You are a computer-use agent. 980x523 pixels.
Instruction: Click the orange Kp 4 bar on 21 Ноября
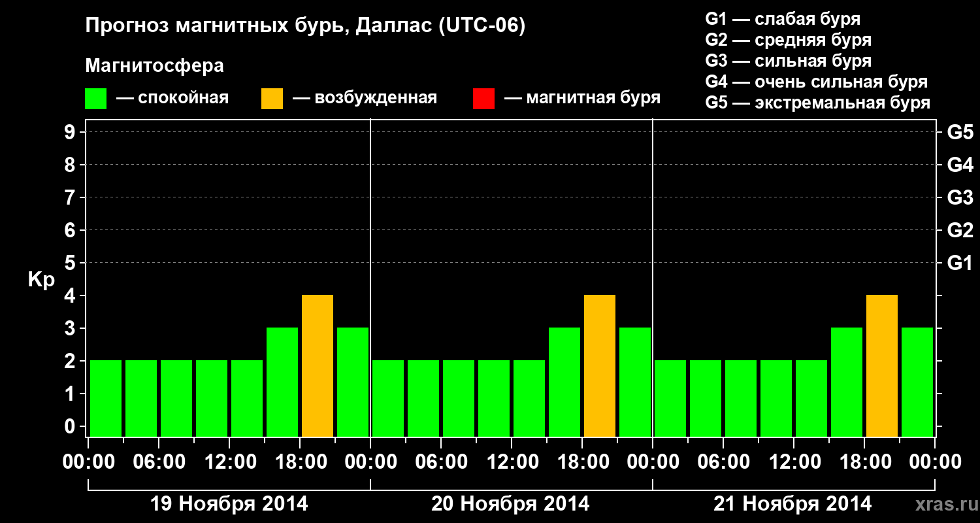[x=882, y=365]
